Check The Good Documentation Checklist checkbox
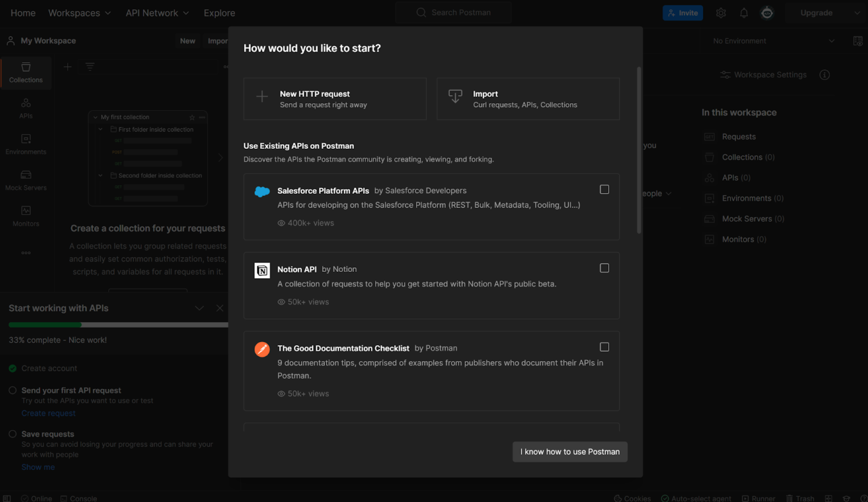 tap(604, 347)
